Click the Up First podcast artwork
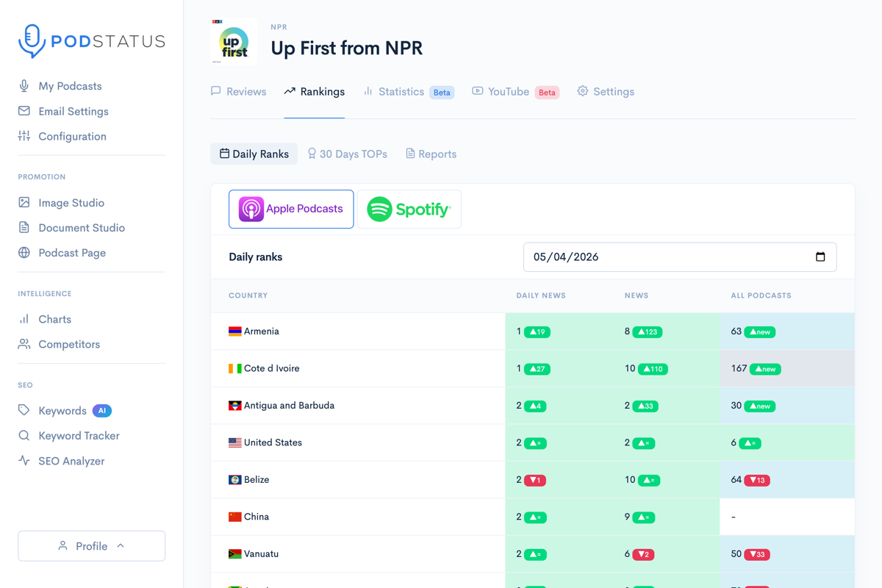 coord(233,41)
